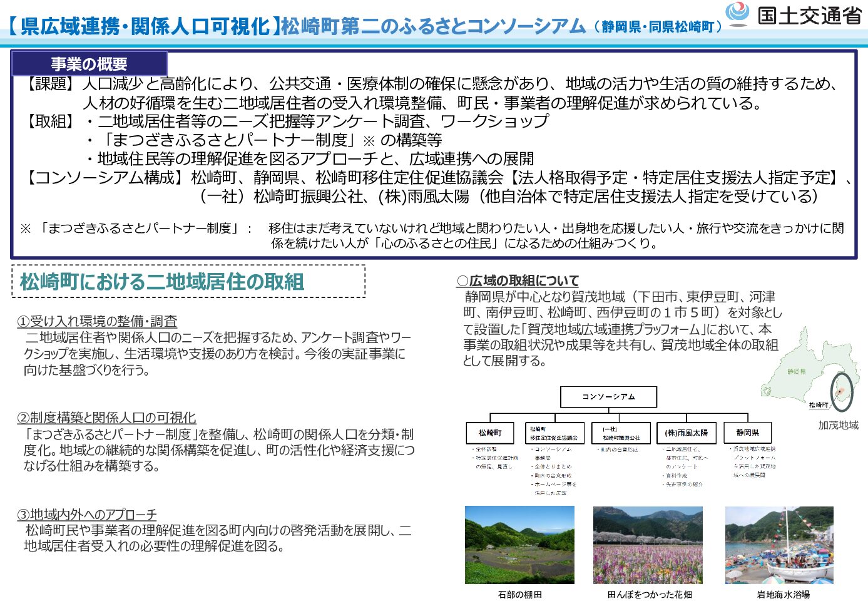Click the ②制度構築と関係人口の可視化 underlined heading
The width and height of the screenshot is (868, 601).
106,418
